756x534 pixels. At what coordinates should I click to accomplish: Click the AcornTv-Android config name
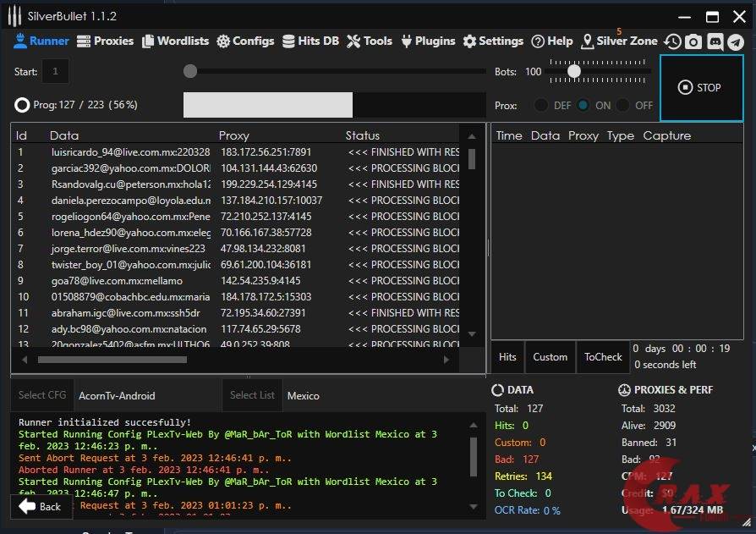point(118,395)
